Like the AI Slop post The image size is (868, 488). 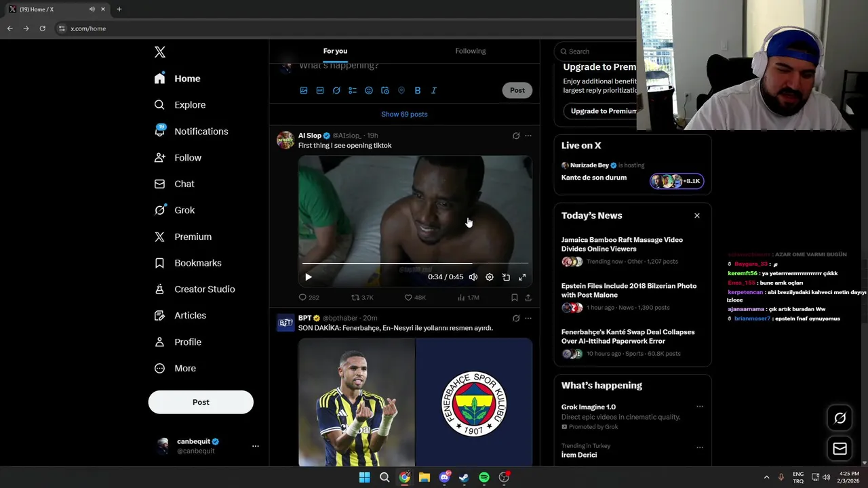click(415, 298)
